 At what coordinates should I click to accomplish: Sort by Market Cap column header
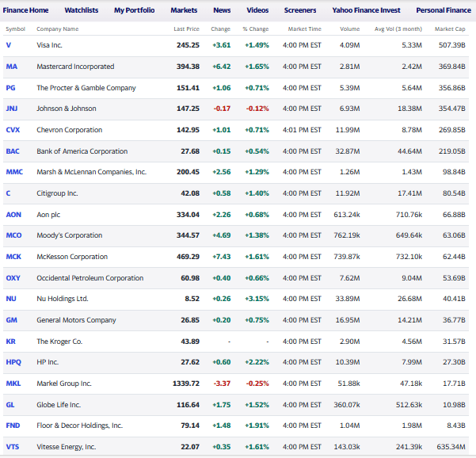449,29
